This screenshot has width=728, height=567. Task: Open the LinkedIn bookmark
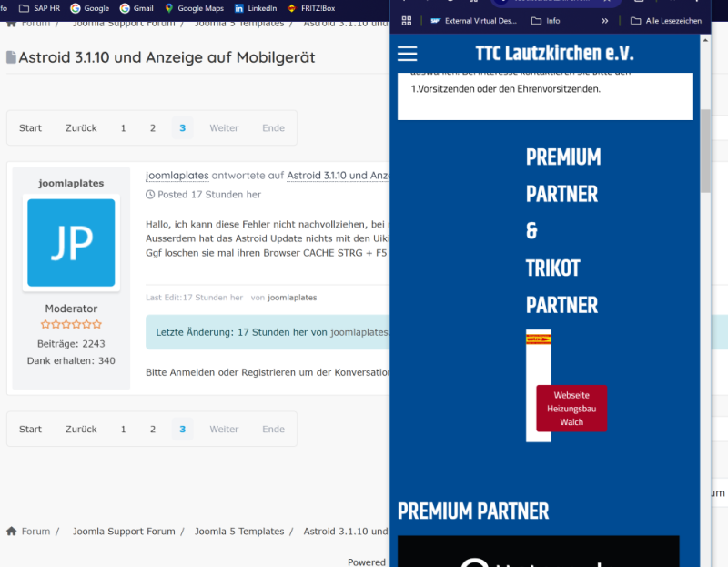(256, 8)
